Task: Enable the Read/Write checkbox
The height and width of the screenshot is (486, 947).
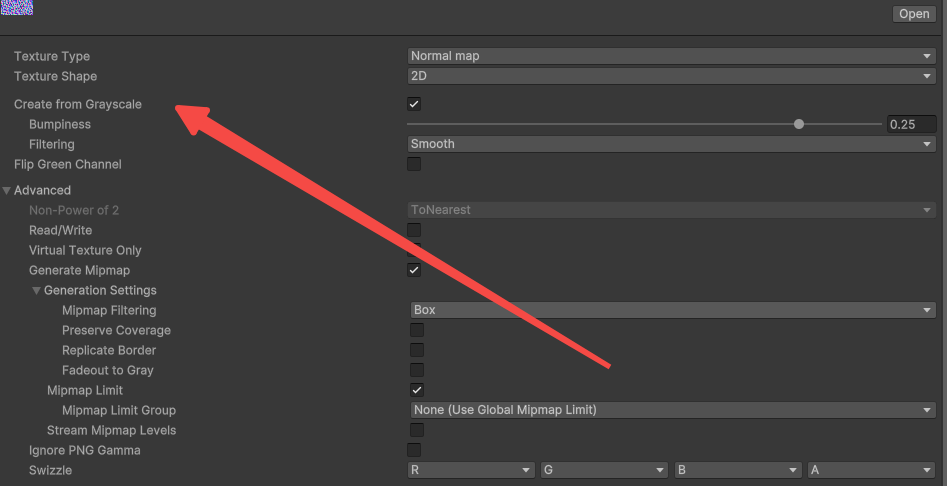Action: (x=414, y=230)
